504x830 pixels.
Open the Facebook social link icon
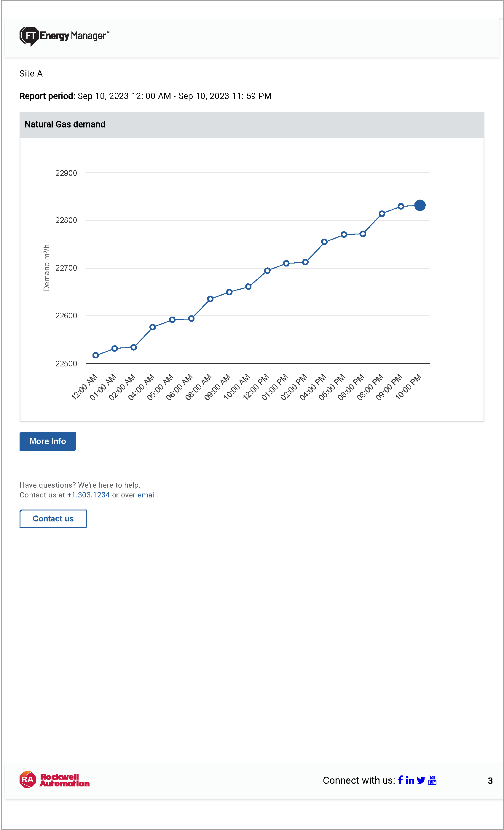400,780
